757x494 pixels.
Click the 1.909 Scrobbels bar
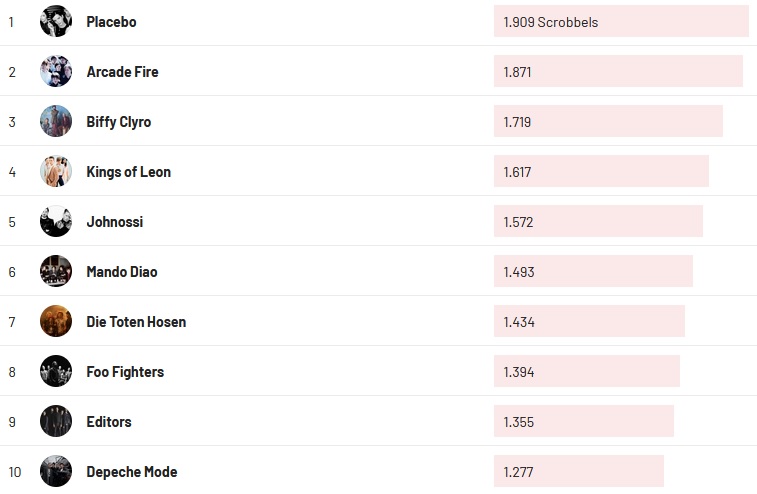(x=620, y=21)
